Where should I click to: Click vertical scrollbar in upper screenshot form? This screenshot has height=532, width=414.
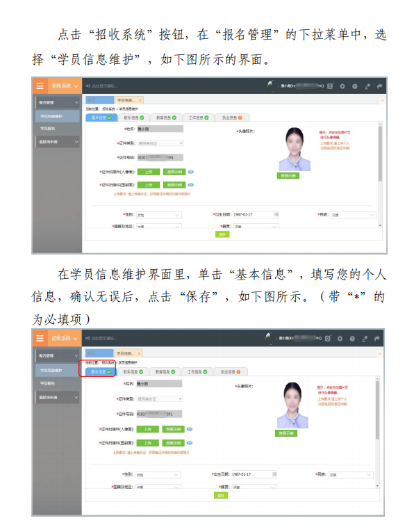[x=380, y=154]
